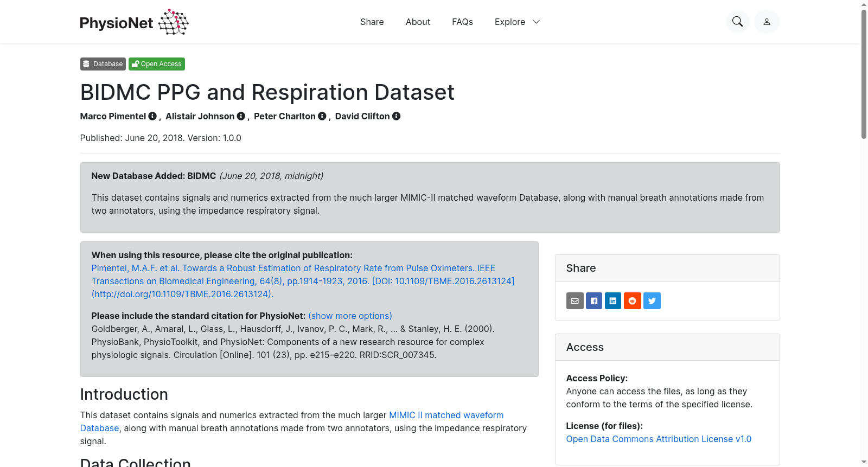Click the Access Policy label

[597, 378]
